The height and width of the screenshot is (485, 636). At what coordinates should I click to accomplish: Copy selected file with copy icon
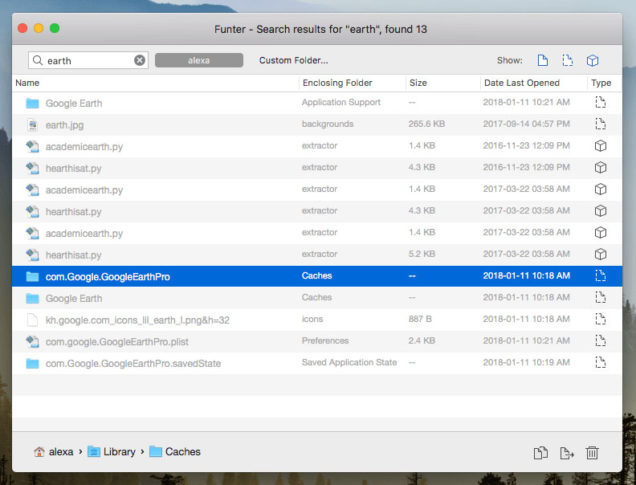[541, 453]
